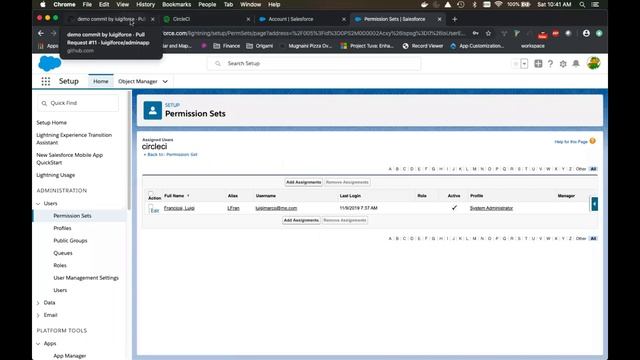Open a new browser tab
The height and width of the screenshot is (360, 640).
pyautogui.click(x=455, y=19)
